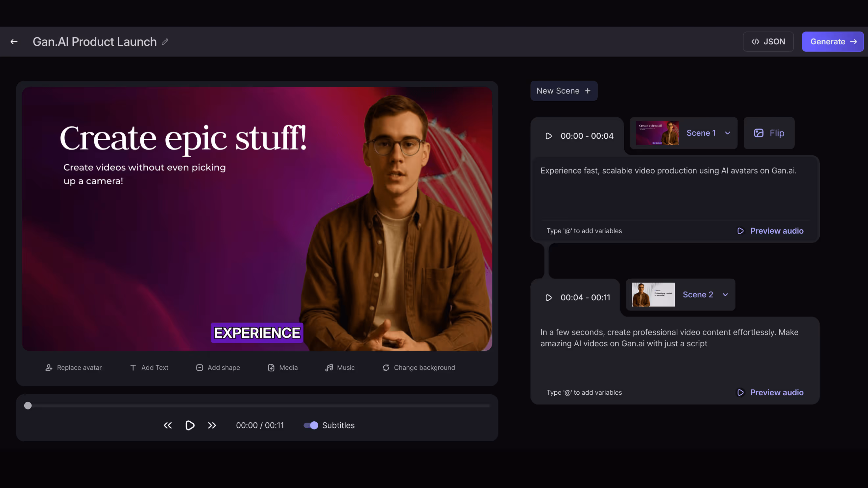Play the video preview

tap(190, 426)
